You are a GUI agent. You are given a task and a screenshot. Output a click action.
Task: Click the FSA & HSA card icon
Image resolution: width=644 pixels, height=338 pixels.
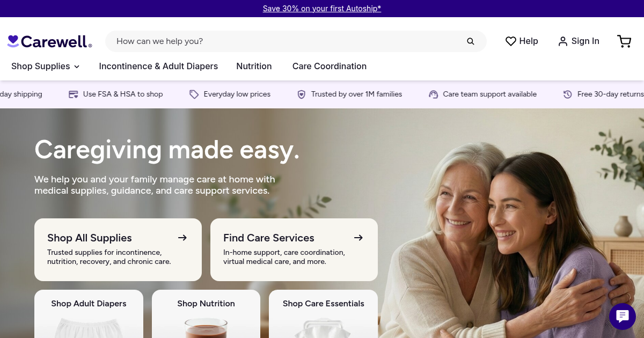pyautogui.click(x=74, y=94)
